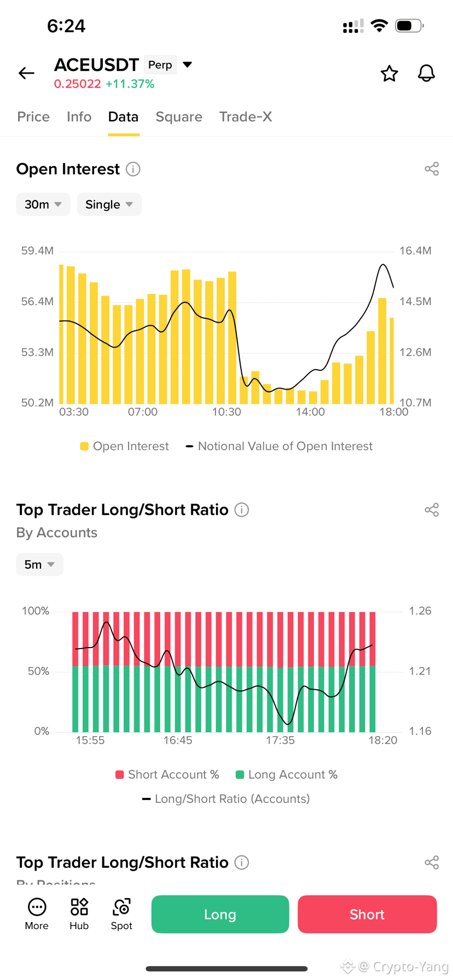Screen dimensions: 453x980
Task: Switch to the Price tab
Action: 33,116
